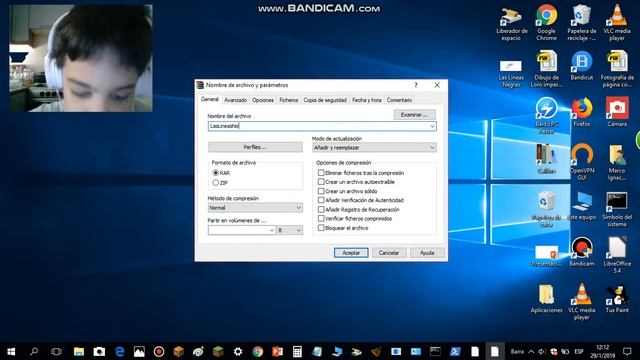Open the Calibre desktop icon

pos(547,159)
